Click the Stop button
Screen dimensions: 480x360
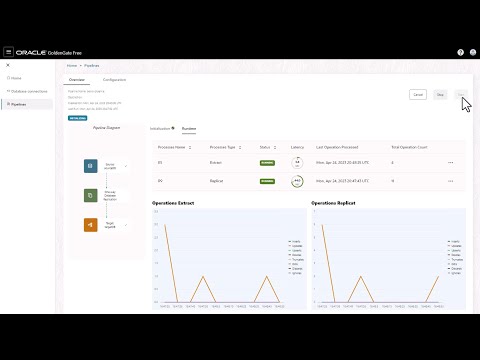[x=440, y=95]
